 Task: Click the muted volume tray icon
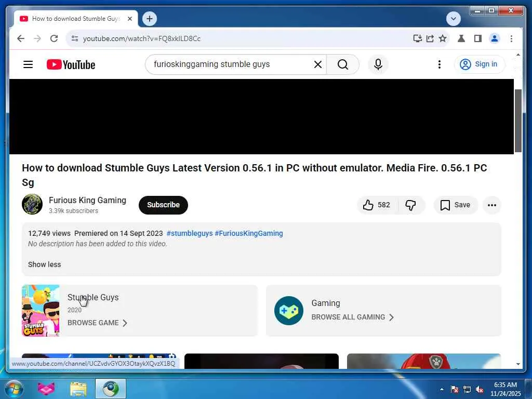[480, 390]
